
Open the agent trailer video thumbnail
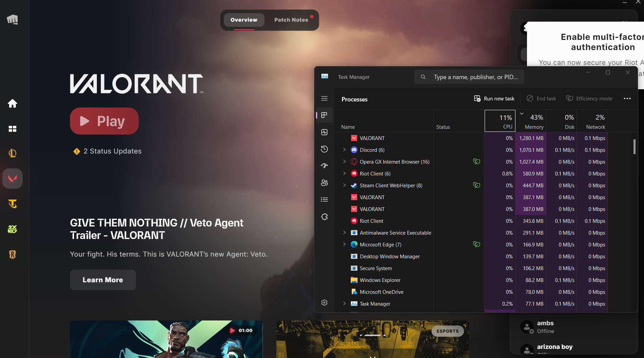click(166, 339)
